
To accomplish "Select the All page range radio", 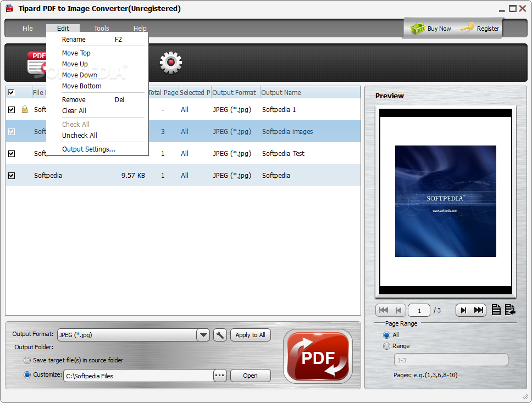I will (386, 335).
